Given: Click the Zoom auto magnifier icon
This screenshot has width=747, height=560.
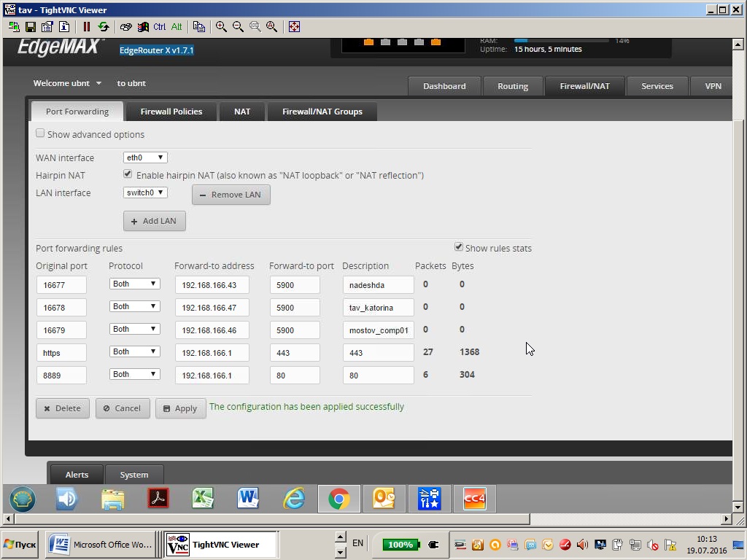Looking at the screenshot, I should [x=271, y=27].
